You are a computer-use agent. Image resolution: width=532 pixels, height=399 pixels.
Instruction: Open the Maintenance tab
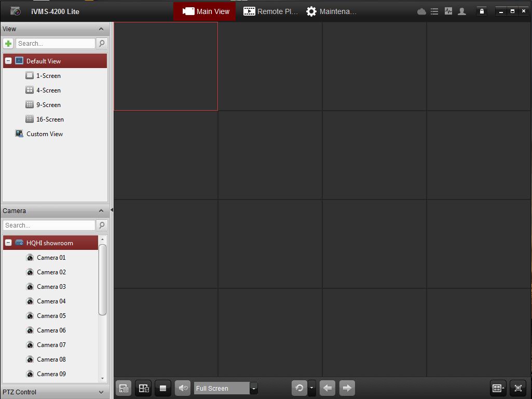point(331,11)
